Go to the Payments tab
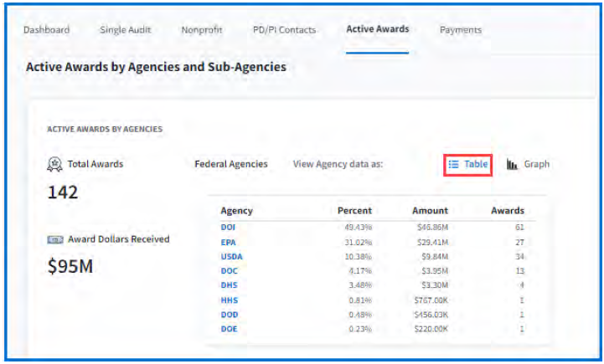This screenshot has width=604, height=364. (460, 30)
